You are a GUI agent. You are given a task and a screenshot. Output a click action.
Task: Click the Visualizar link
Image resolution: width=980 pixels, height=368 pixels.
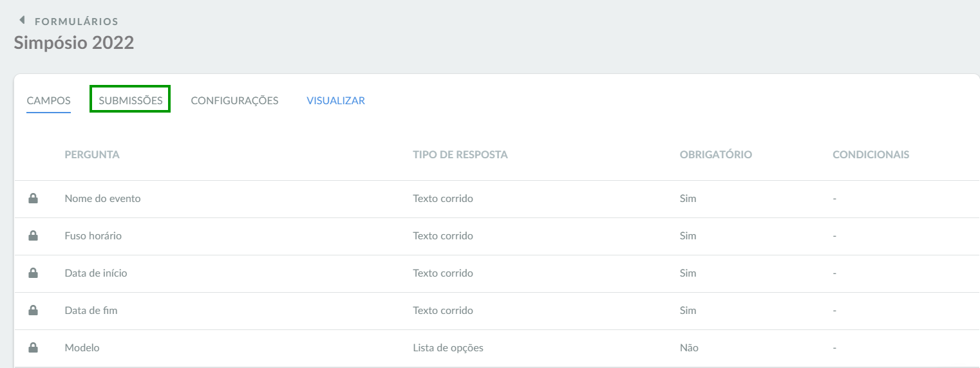(336, 101)
